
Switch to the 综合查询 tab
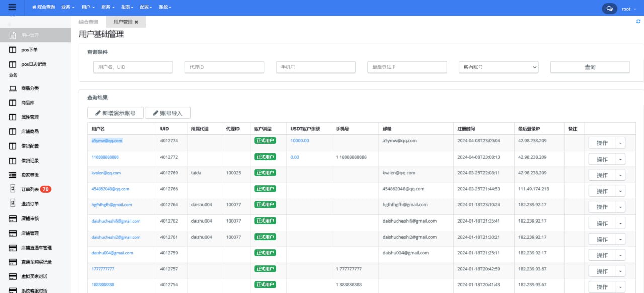(x=89, y=22)
